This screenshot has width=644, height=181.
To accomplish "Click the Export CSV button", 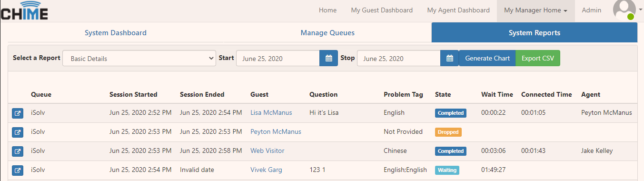I will pos(538,58).
